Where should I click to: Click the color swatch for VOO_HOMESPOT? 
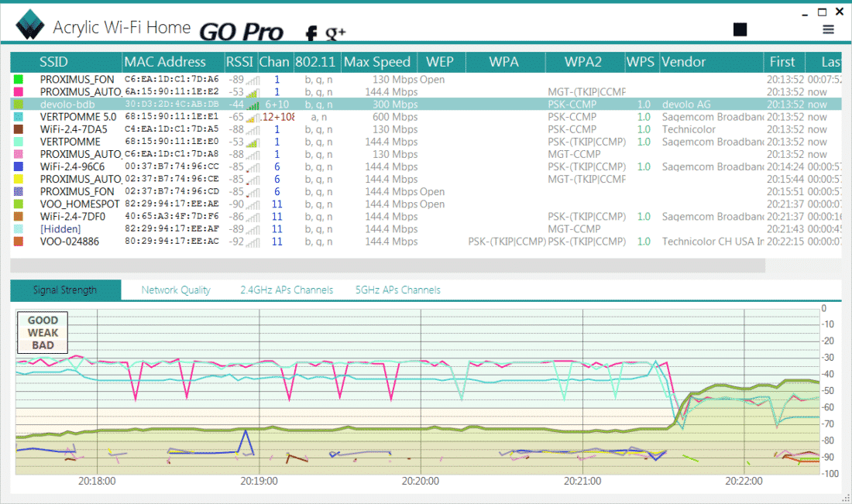19,204
